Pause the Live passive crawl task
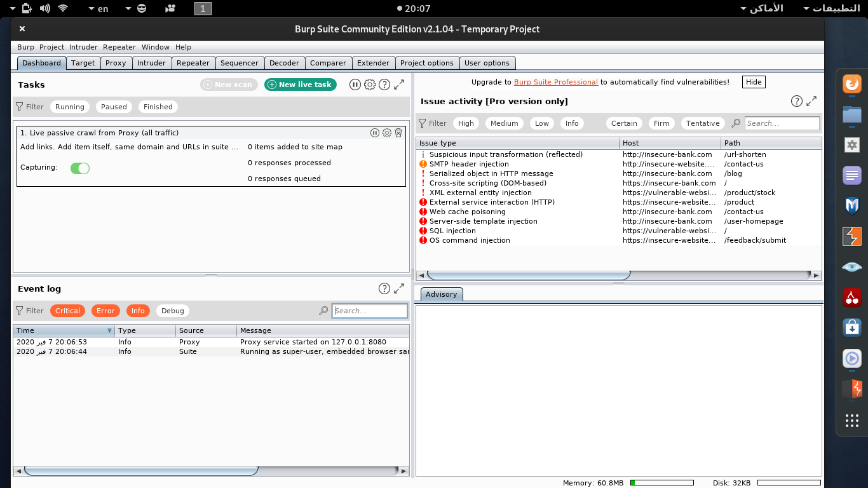Image resolution: width=868 pixels, height=488 pixels. pyautogui.click(x=375, y=133)
